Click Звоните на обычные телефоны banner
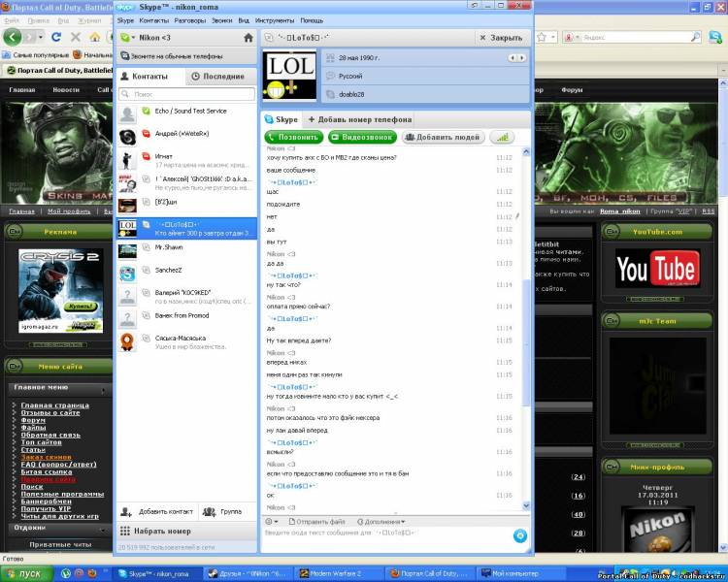The height and width of the screenshot is (582, 728). (x=186, y=56)
